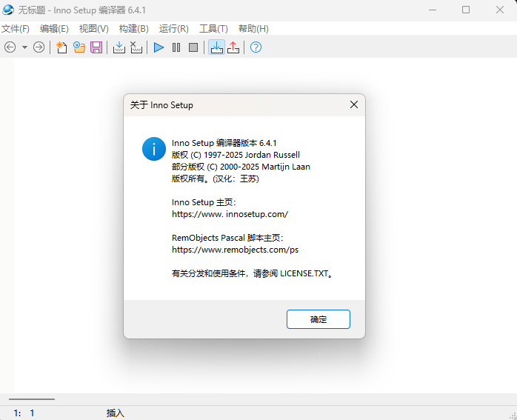Viewport: 517px width, 420px height.
Task: Click the 1: 1 cursor position status
Action: pyautogui.click(x=24, y=413)
